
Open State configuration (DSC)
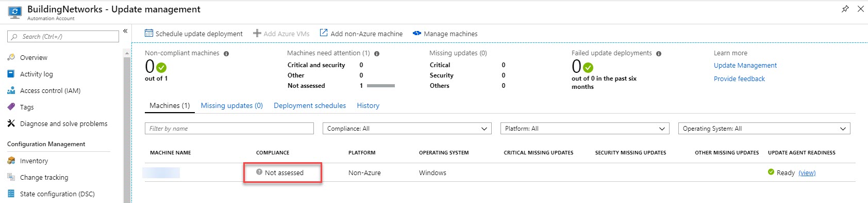pyautogui.click(x=57, y=194)
